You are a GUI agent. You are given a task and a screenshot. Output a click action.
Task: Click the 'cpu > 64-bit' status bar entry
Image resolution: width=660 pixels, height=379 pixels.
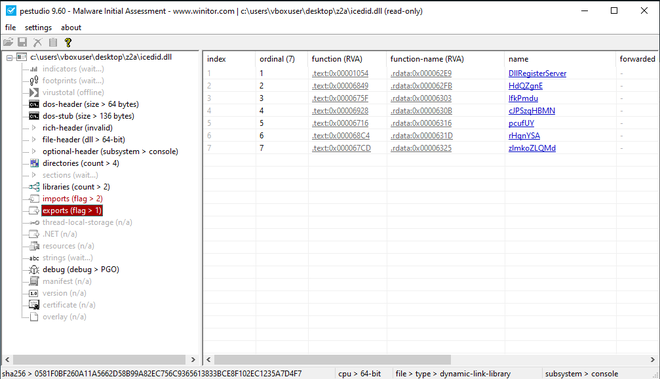(359, 374)
